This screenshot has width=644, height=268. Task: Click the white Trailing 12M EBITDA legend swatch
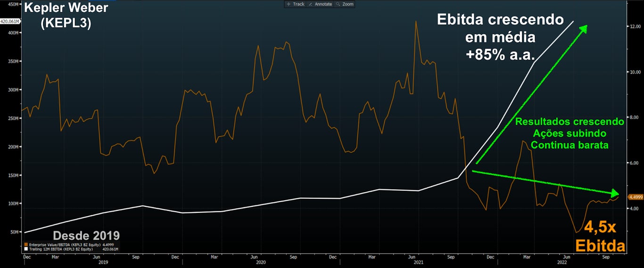coord(25,249)
